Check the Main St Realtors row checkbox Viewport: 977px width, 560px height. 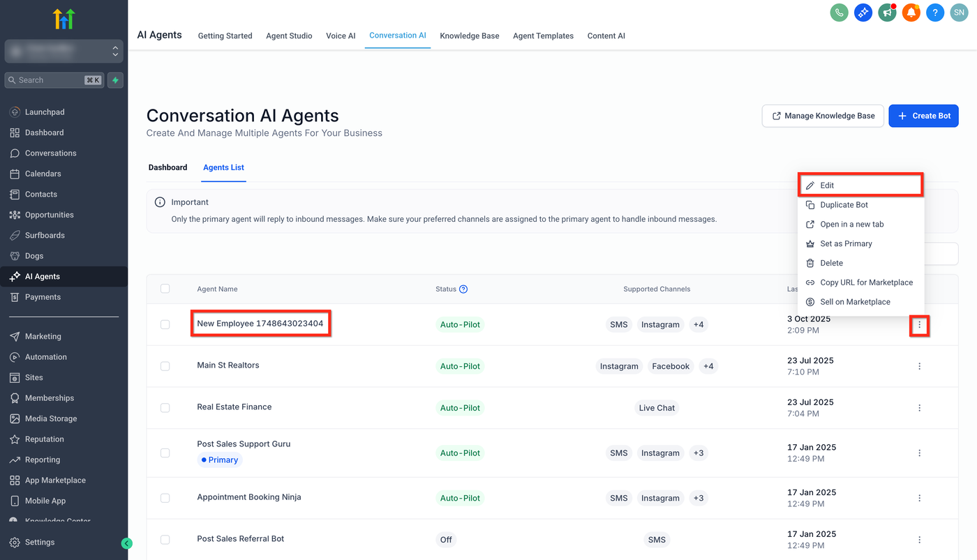pos(165,366)
